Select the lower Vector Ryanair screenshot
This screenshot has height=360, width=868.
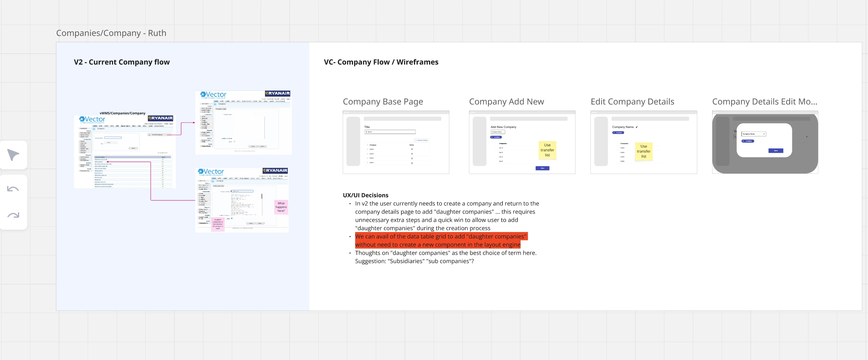click(x=242, y=200)
